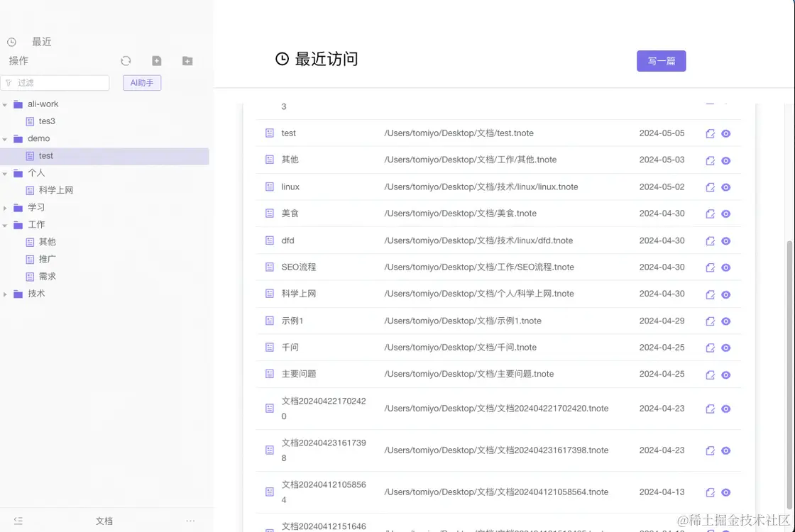Click the eye icon for the 文档202404121058564 row
The width and height of the screenshot is (795, 532).
coord(725,492)
